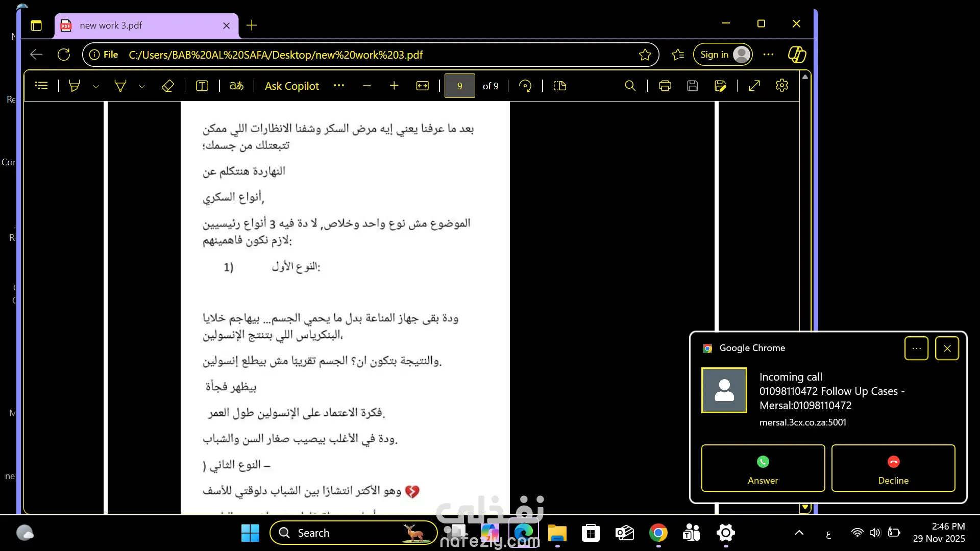Toggle the page view layout button

[x=560, y=86]
